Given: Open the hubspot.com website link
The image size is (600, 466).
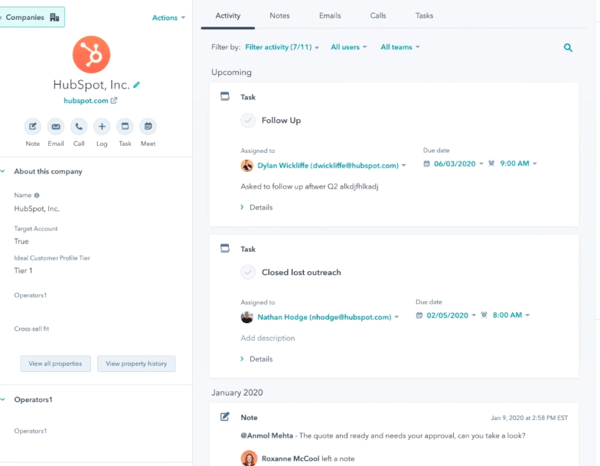Looking at the screenshot, I should (x=86, y=101).
